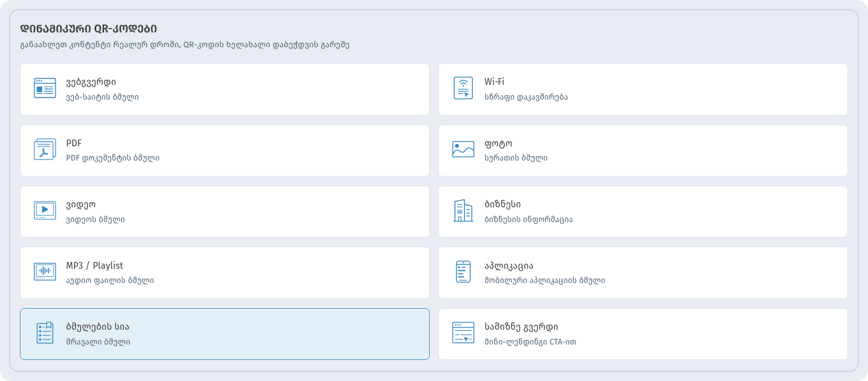Screen dimensions: 868x381
Task: Click the MP3 / Playlist waveform icon
Action: [45, 272]
